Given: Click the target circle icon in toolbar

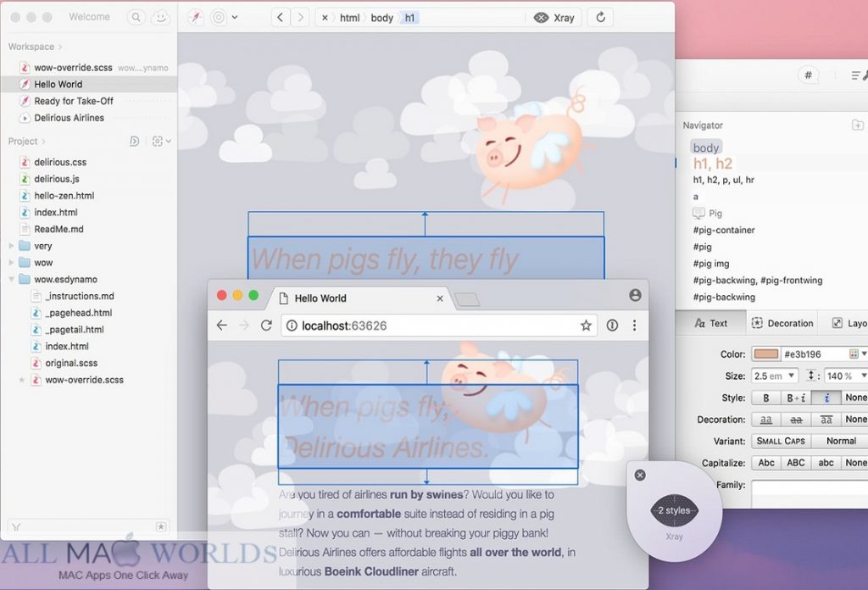Looking at the screenshot, I should [219, 18].
